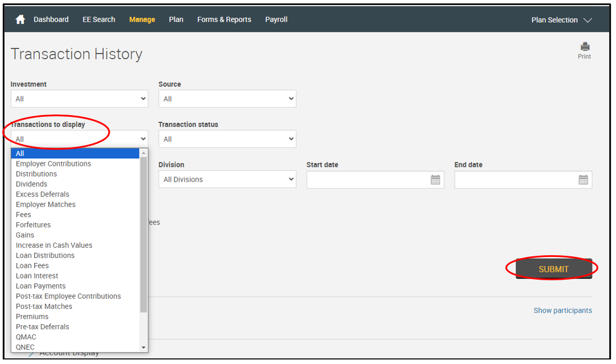Expand the Plan Selection chevron

[587, 21]
